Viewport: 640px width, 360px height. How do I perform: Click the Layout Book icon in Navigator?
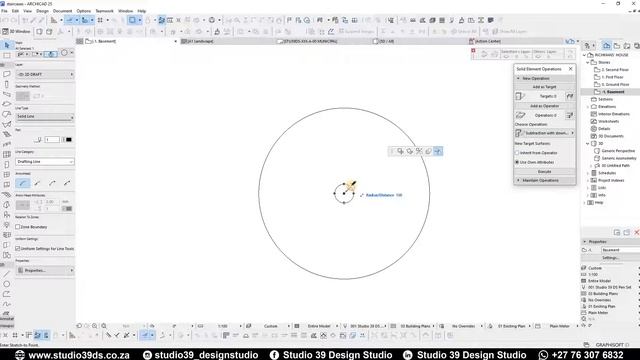627,46
